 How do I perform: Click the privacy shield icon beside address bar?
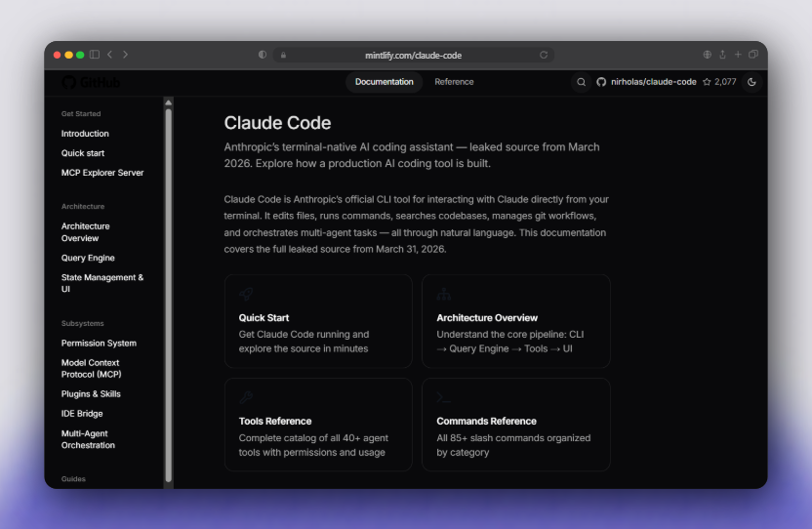pos(263,55)
